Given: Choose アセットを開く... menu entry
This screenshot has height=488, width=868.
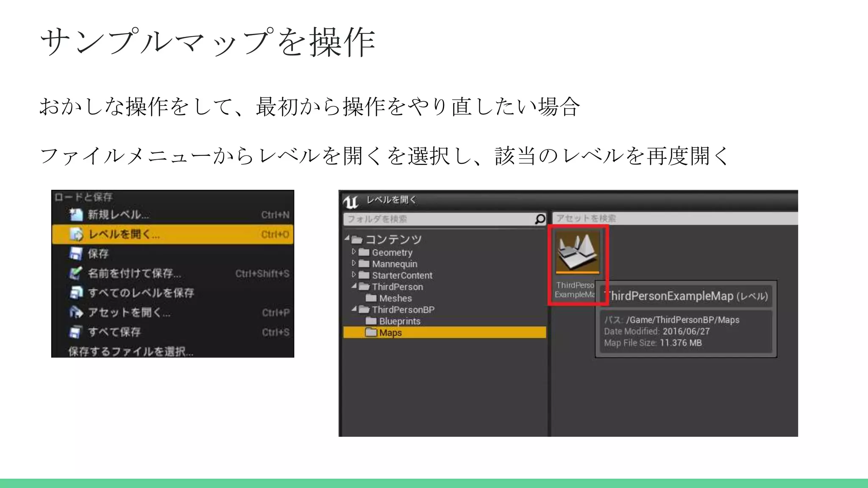Looking at the screenshot, I should [172, 312].
